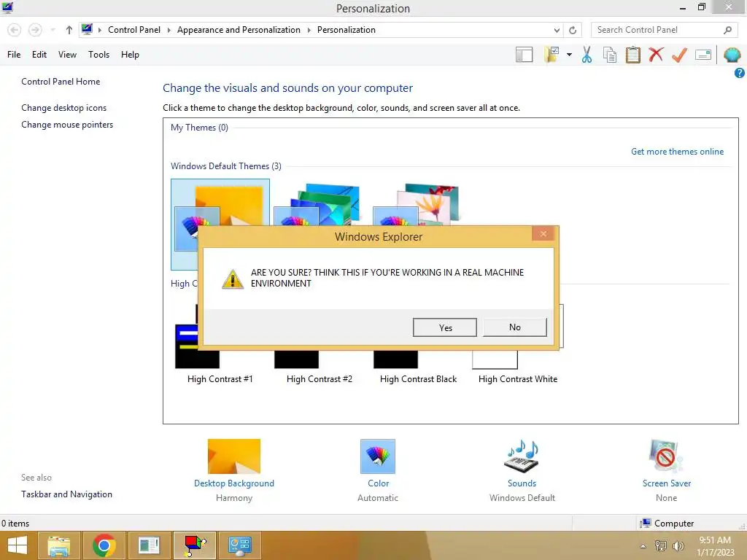Click Change mouse pointers link
Viewport: 747px width, 560px height.
[x=67, y=124]
